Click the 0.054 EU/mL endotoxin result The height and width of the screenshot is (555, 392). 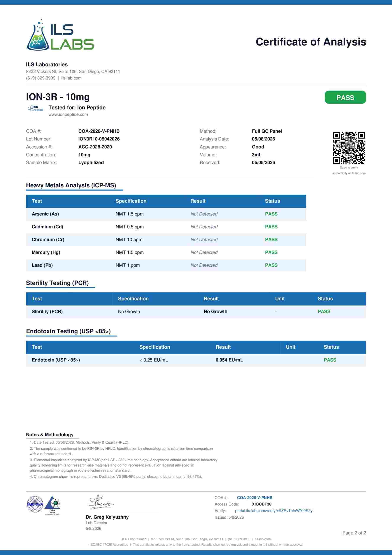pyautogui.click(x=229, y=360)
